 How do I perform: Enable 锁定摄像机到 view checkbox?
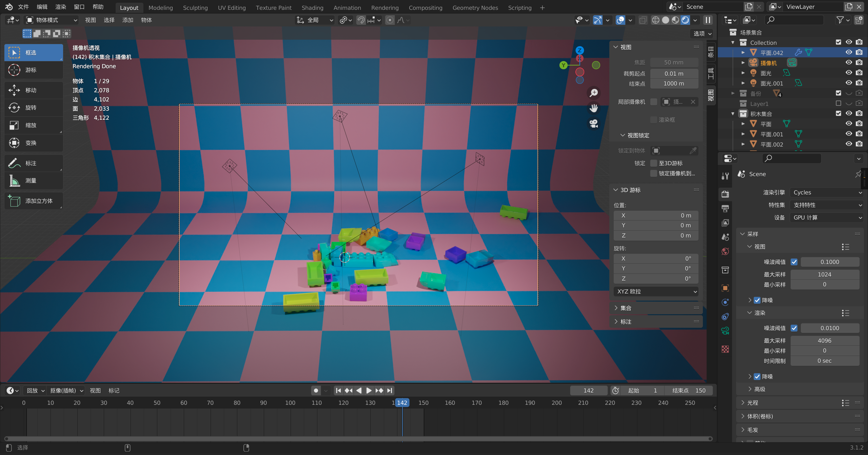pos(654,173)
